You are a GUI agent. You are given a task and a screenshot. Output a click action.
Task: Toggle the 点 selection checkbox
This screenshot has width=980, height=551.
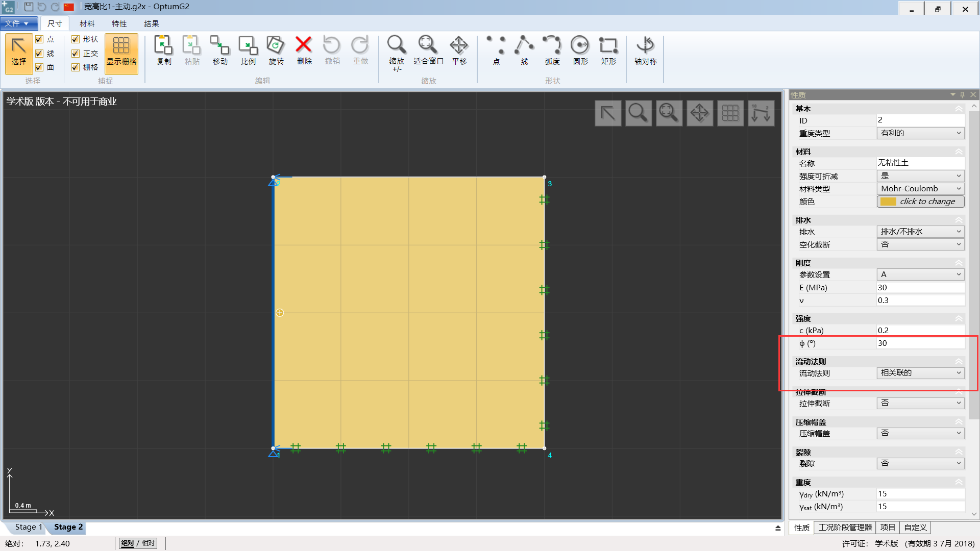39,39
